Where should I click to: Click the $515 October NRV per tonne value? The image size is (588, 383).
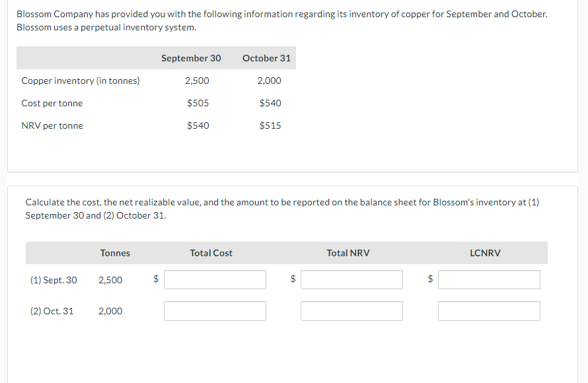pyautogui.click(x=270, y=125)
